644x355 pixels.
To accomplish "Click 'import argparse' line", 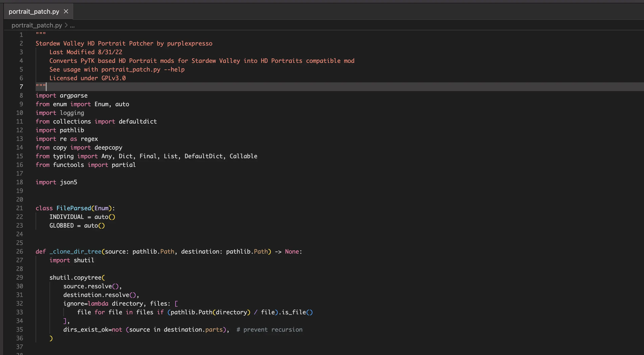I will tap(62, 95).
